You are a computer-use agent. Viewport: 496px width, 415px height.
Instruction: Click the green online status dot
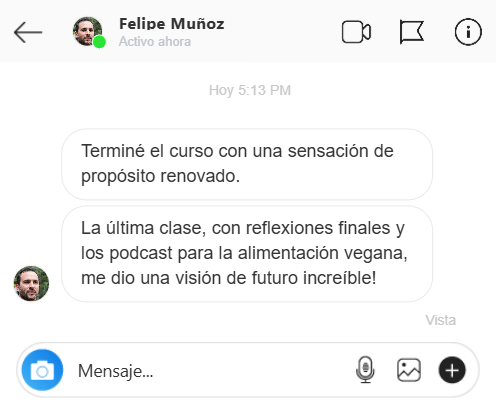pos(99,42)
